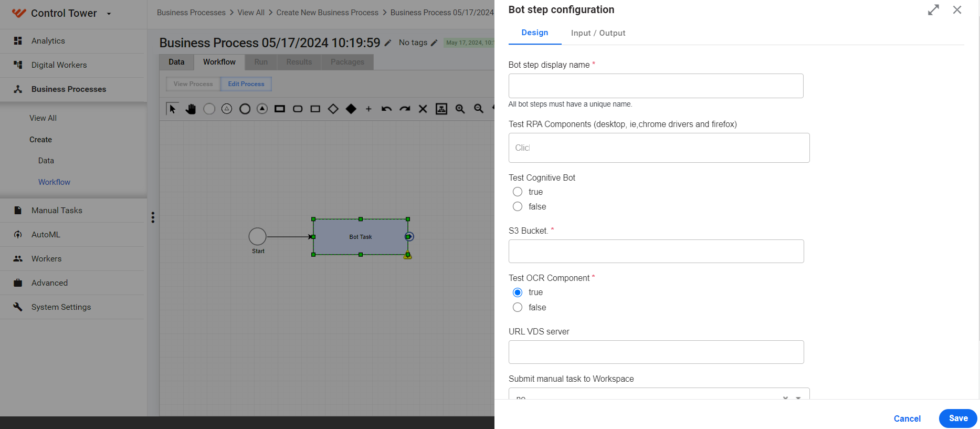
Task: Switch to the Input / Output tab
Action: pyautogui.click(x=598, y=33)
